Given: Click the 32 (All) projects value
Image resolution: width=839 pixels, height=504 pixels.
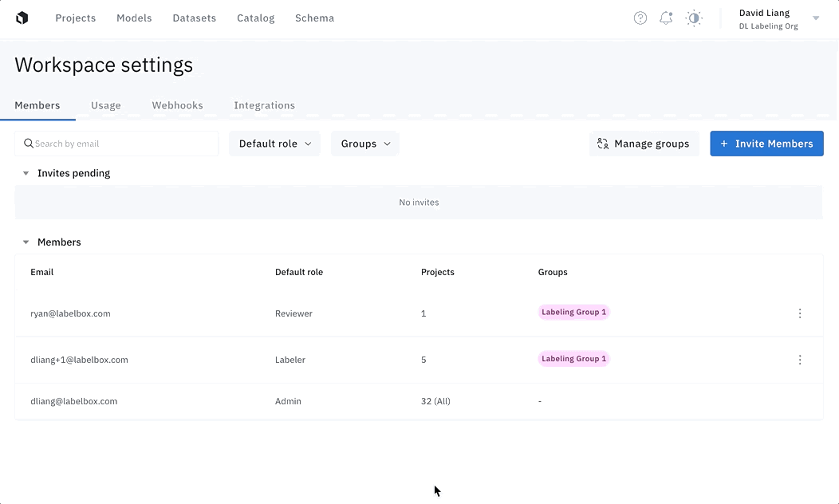Looking at the screenshot, I should 435,401.
